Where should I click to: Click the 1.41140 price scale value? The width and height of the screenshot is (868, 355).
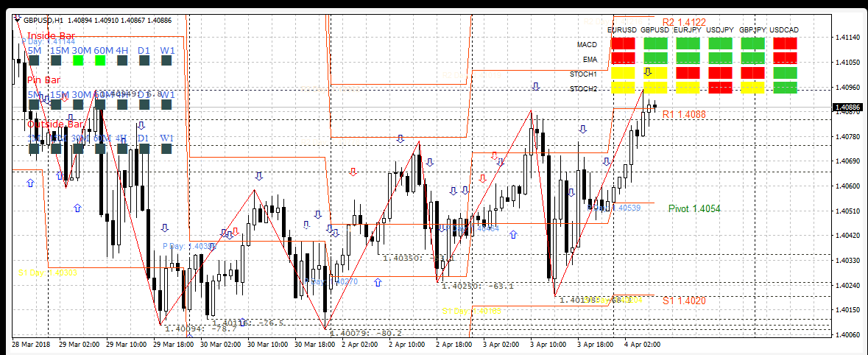pyautogui.click(x=847, y=37)
